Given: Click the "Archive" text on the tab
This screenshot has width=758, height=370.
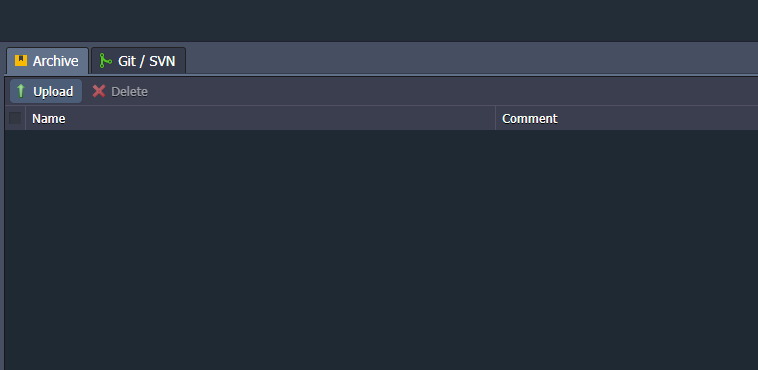Looking at the screenshot, I should pyautogui.click(x=56, y=61).
